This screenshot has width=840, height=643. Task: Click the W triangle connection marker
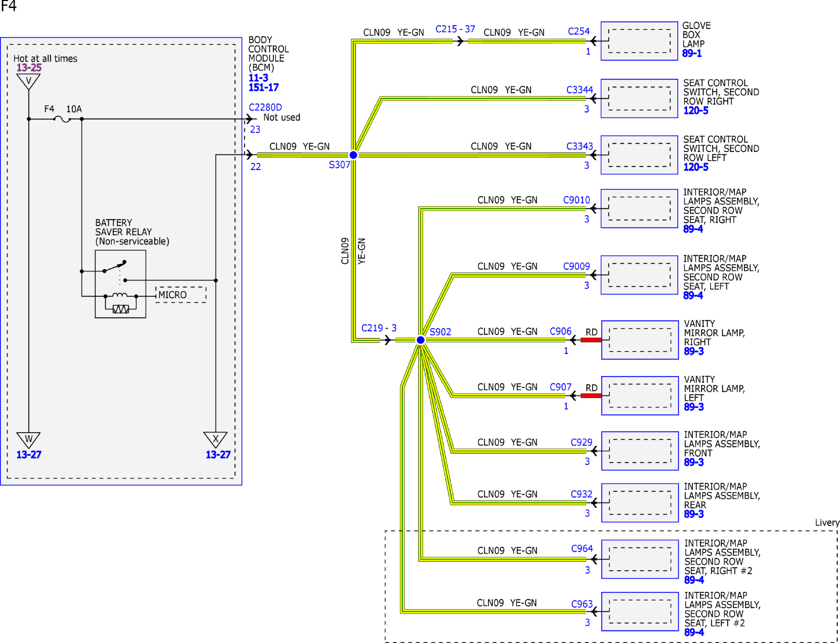[28, 440]
